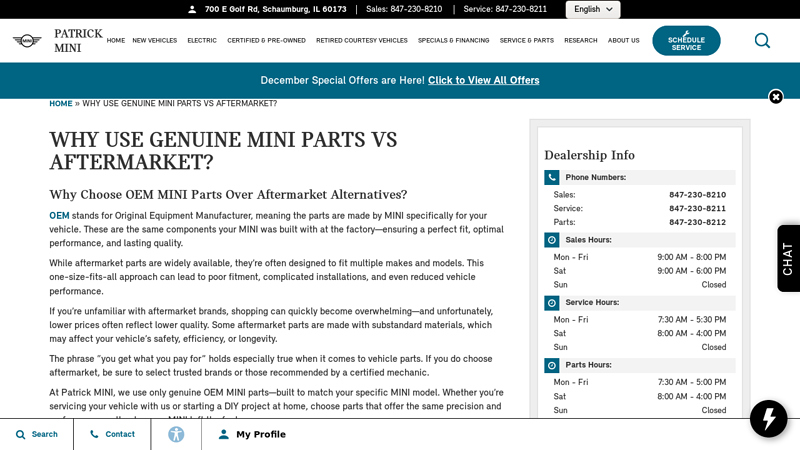Open the site search magnifier icon
The image size is (800, 450).
[762, 41]
